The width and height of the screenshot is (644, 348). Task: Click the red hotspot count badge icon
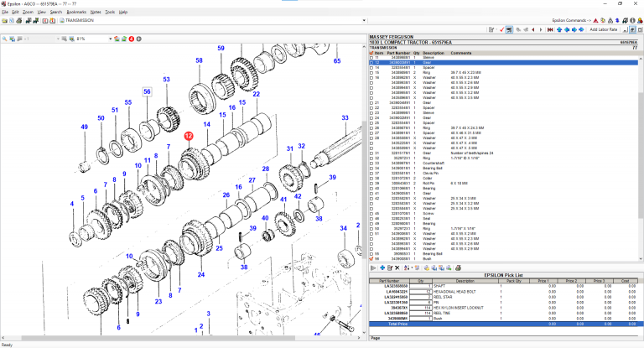[x=131, y=39]
